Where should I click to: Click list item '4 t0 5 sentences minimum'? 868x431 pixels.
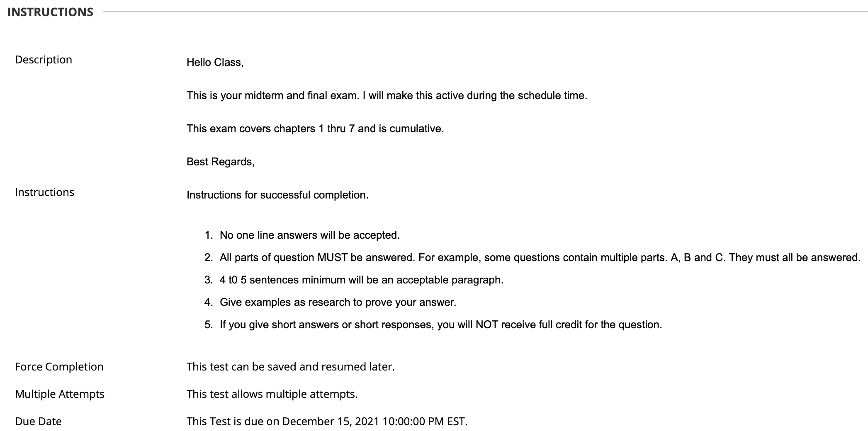(x=362, y=280)
